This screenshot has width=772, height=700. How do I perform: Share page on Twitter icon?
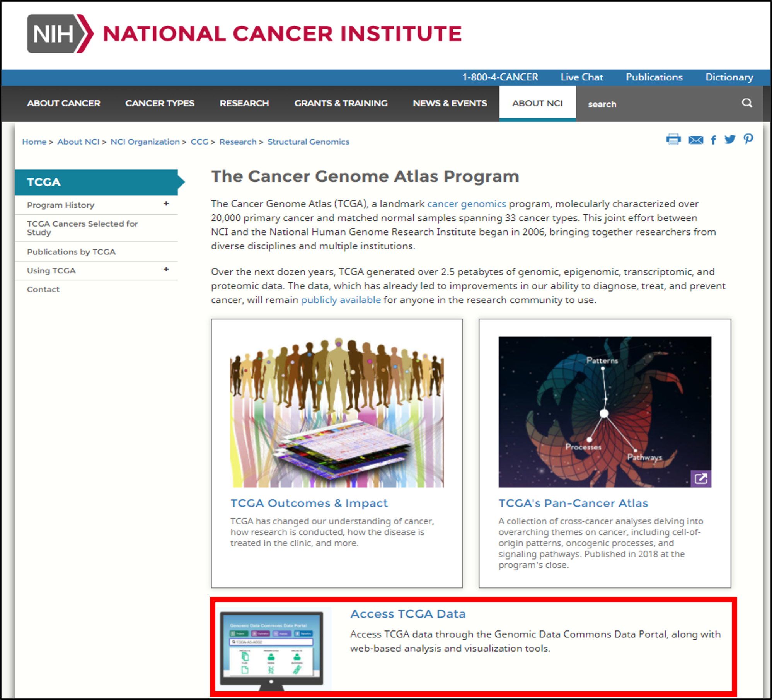(x=730, y=139)
